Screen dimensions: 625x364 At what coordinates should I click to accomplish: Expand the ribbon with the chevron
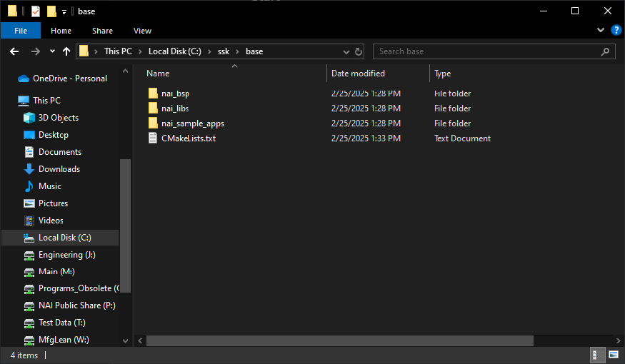coord(600,30)
